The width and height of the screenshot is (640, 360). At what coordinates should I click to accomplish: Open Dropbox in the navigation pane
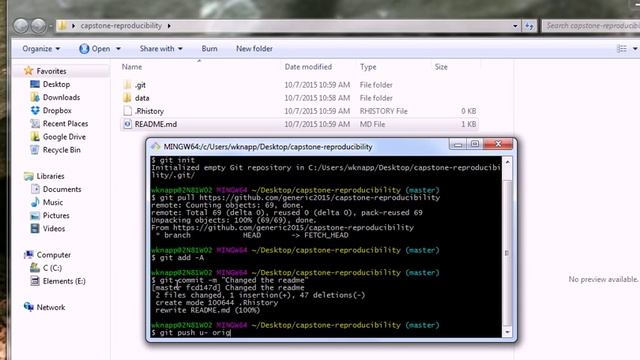(x=57, y=110)
